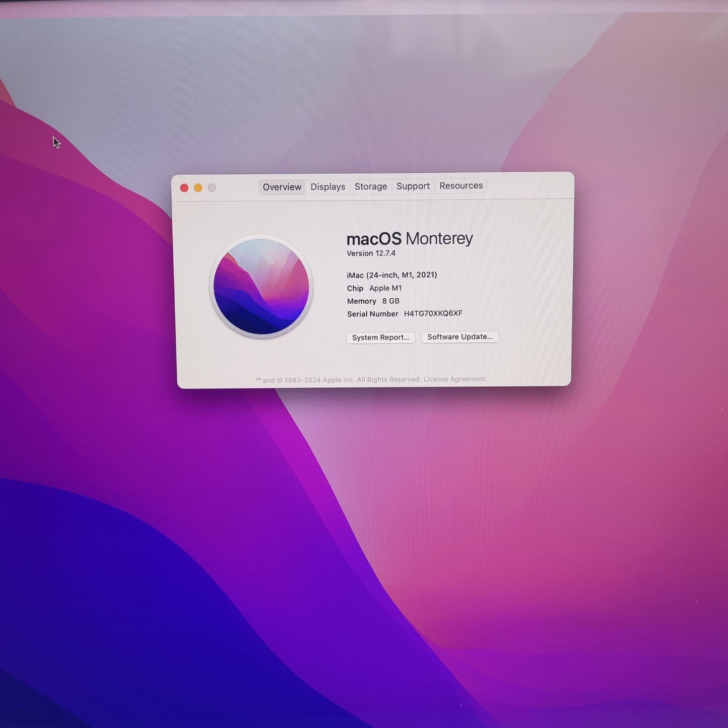Click the macOS Monterey title text
The width and height of the screenshot is (728, 728).
click(410, 238)
